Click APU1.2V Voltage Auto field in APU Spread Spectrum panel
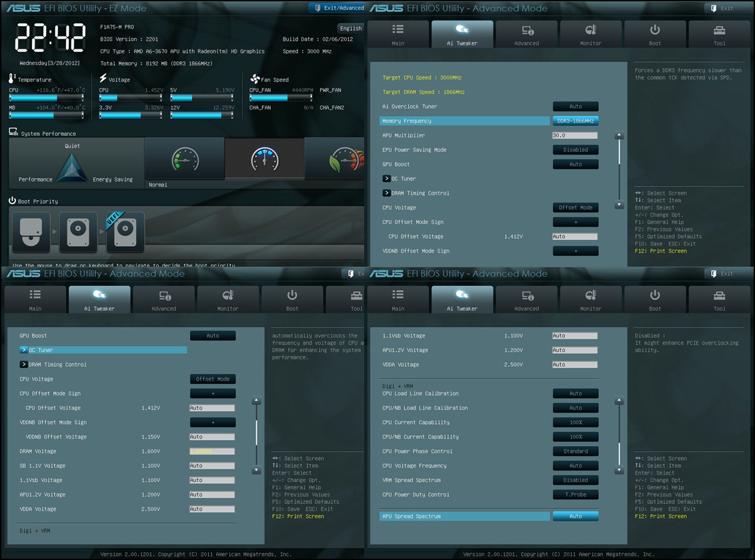The height and width of the screenshot is (560, 755). click(575, 350)
